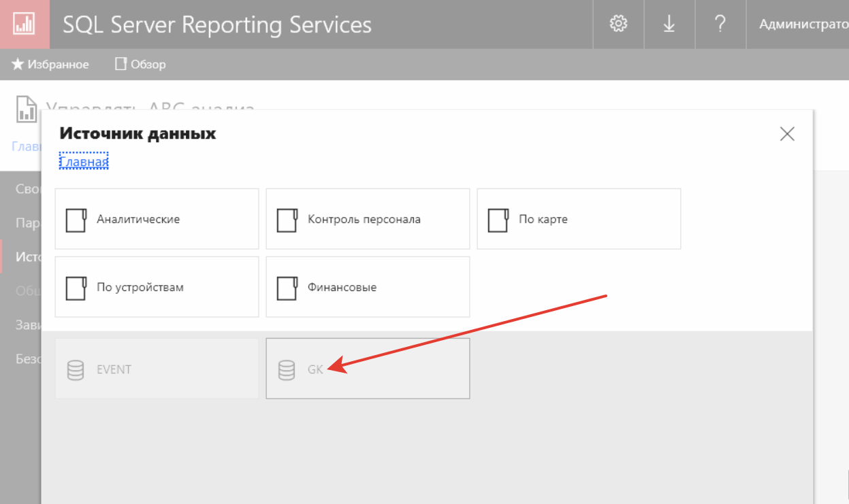Click the download arrow icon in header

point(669,24)
